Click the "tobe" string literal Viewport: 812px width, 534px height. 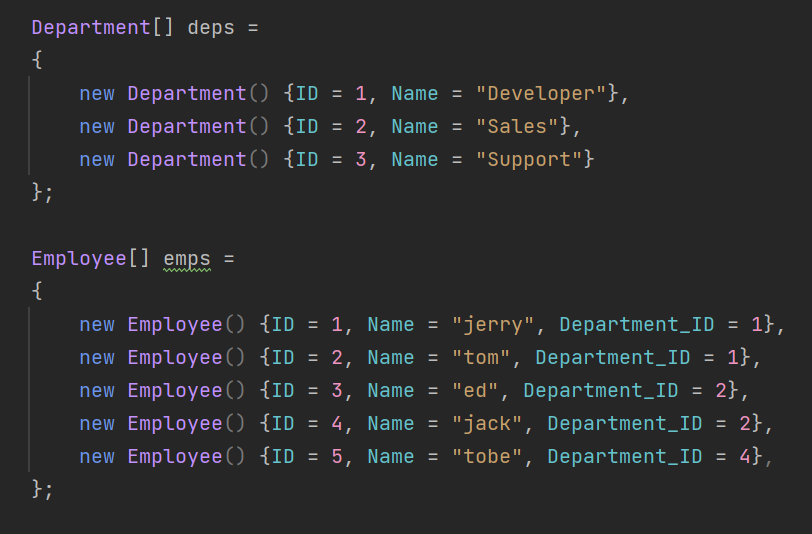(x=487, y=457)
